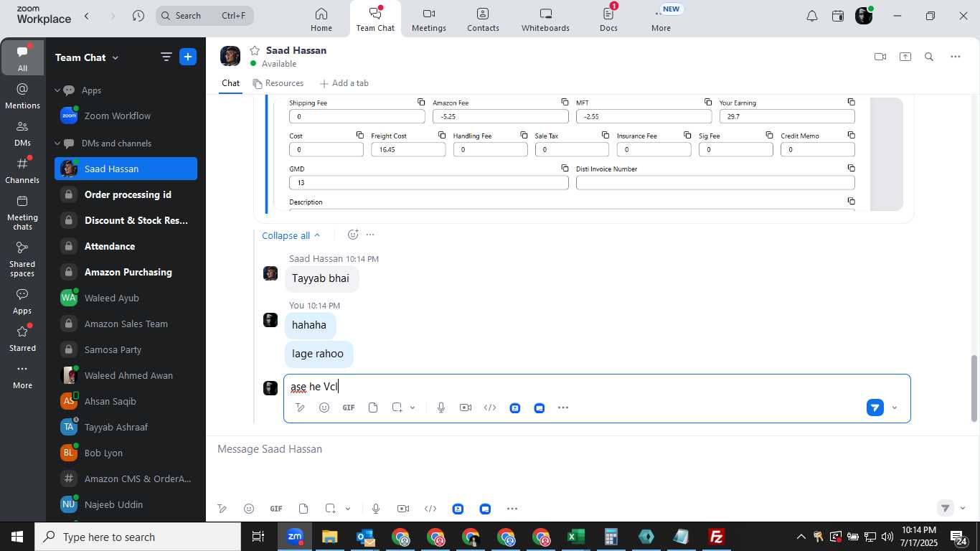The image size is (980, 551).
Task: Add a reaction to the message
Action: pyautogui.click(x=353, y=235)
